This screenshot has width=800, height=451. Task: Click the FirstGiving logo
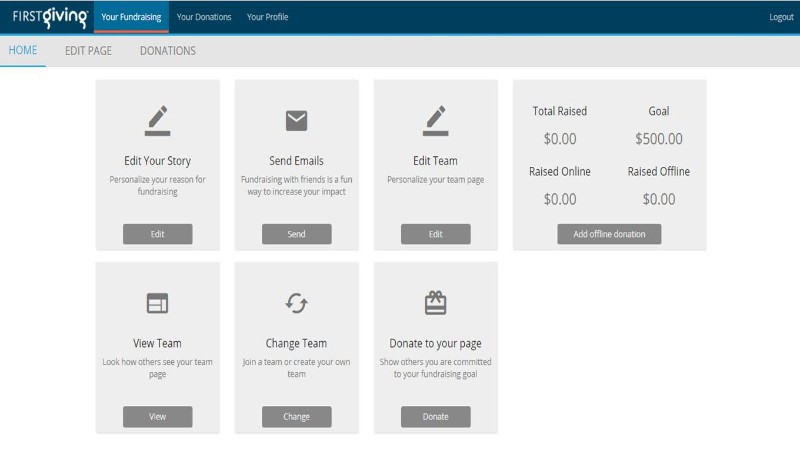point(50,17)
